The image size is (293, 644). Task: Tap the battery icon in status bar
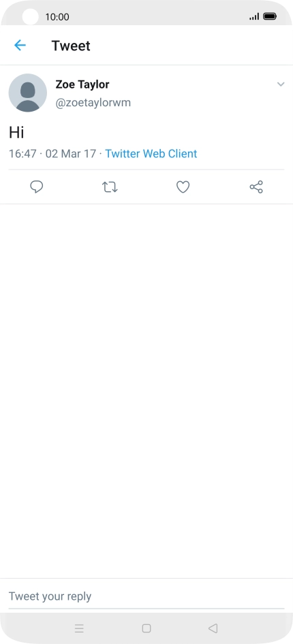tap(270, 16)
